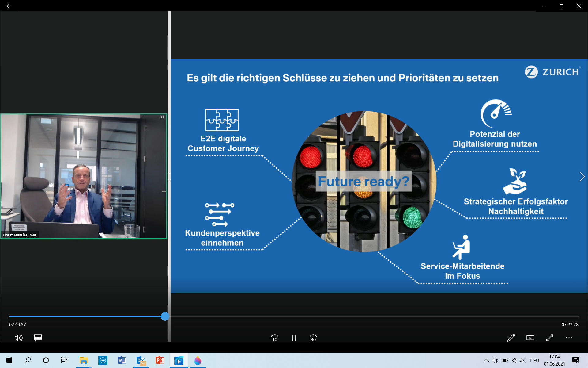Show hidden system tray icons
Image resolution: width=588 pixels, height=368 pixels.
click(486, 360)
